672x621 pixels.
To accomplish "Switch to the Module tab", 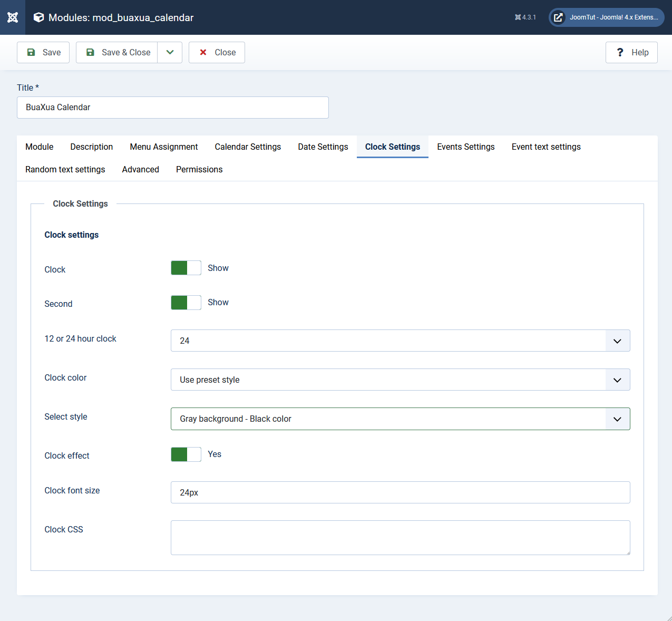I will point(40,147).
